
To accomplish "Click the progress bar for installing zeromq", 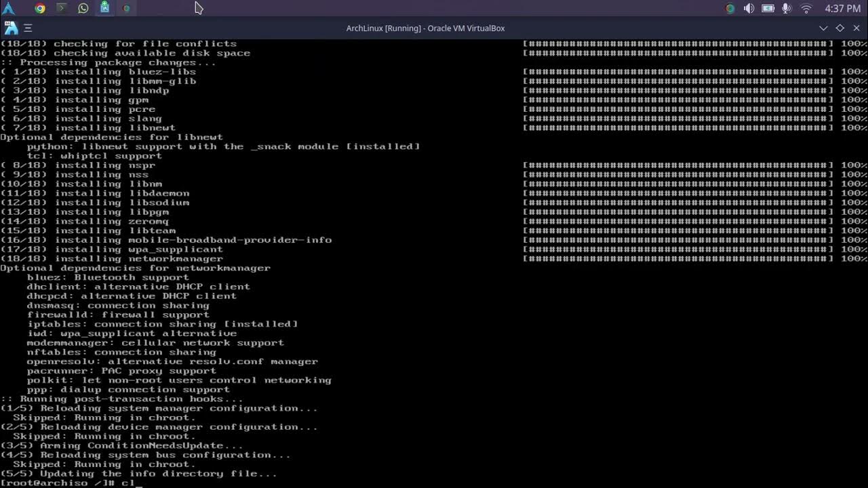I will pyautogui.click(x=678, y=222).
